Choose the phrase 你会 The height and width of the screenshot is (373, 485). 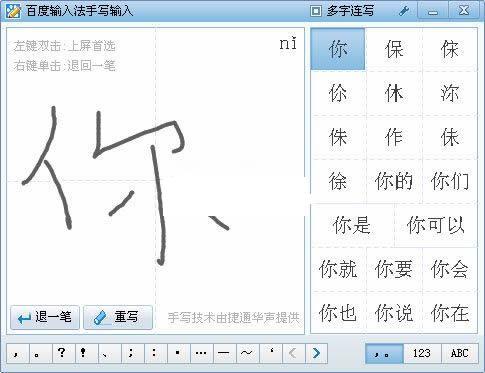450,269
